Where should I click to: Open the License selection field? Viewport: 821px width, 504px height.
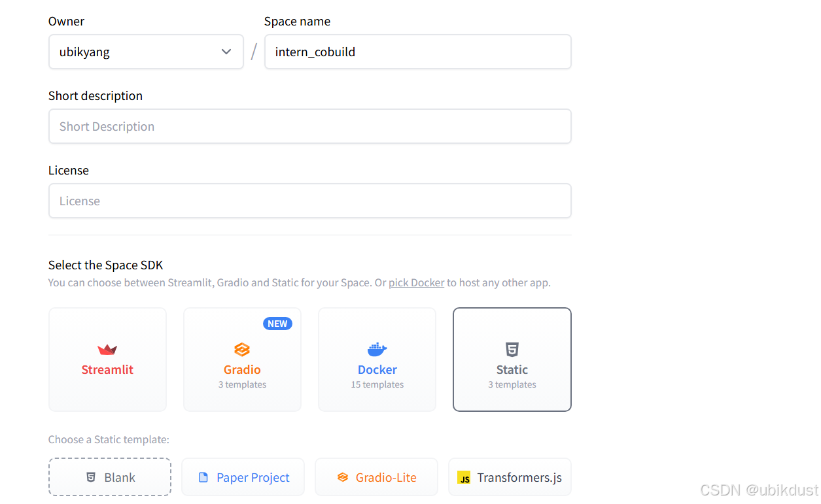point(309,201)
